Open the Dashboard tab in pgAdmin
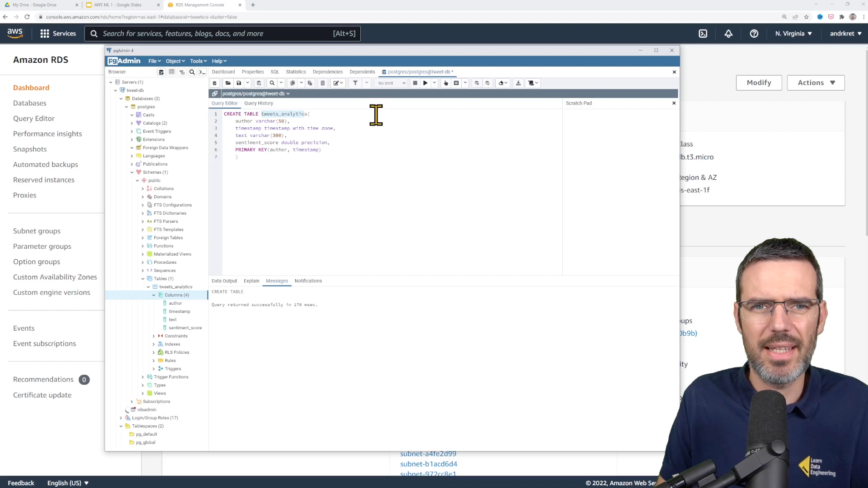The width and height of the screenshot is (868, 488). tap(223, 72)
